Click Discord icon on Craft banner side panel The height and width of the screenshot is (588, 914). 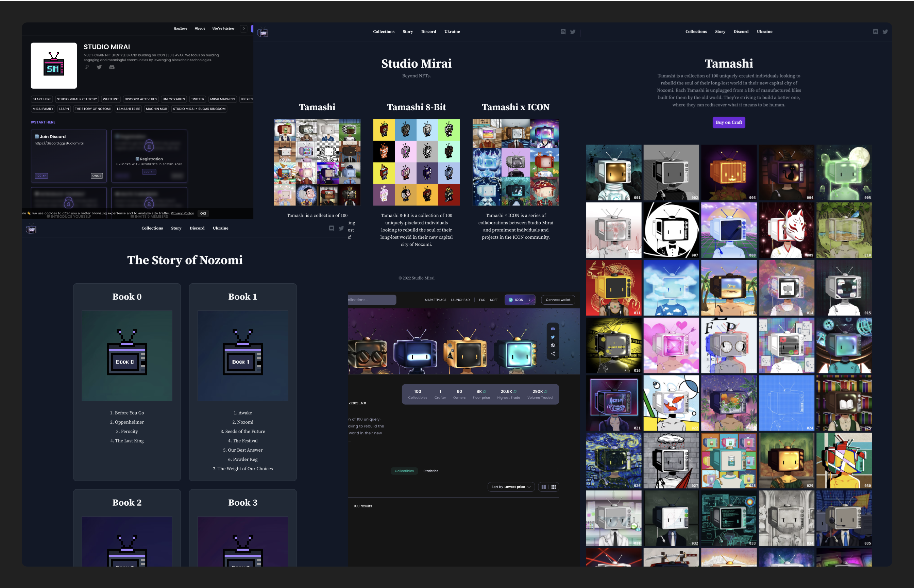pyautogui.click(x=553, y=329)
